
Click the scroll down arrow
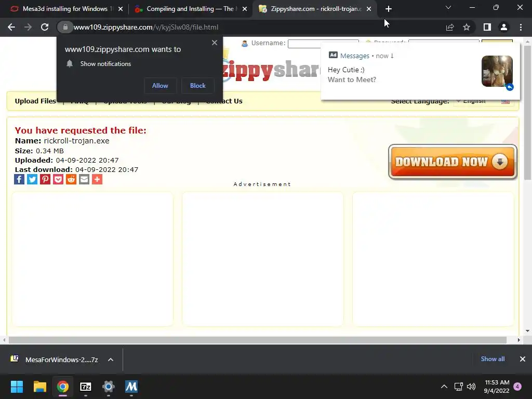527,331
